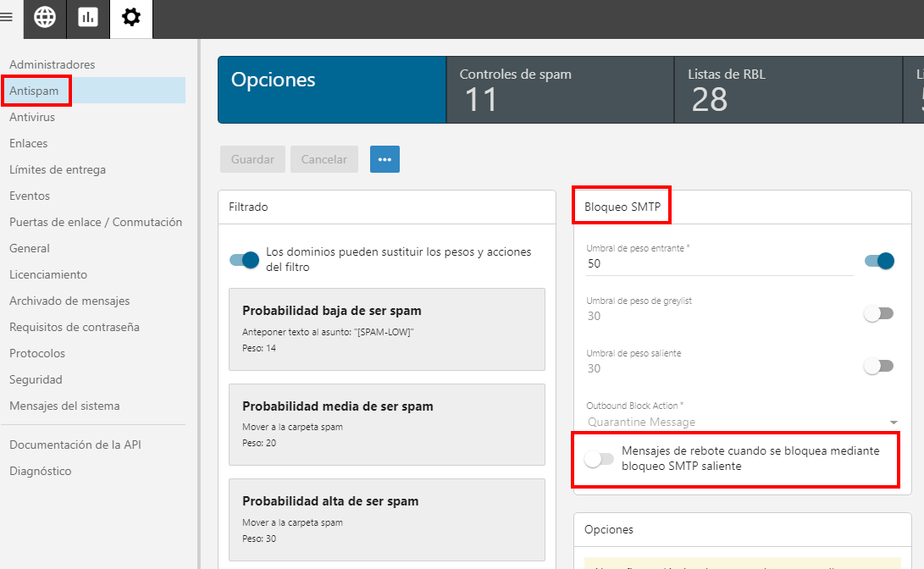Go to Límites de entrega settings

tap(58, 169)
